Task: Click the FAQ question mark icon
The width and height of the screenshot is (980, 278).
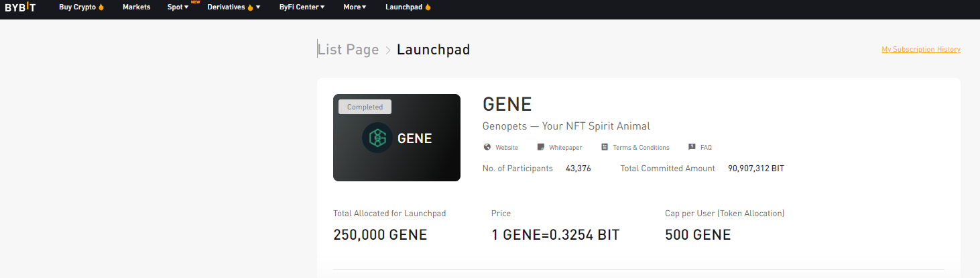Action: point(692,147)
